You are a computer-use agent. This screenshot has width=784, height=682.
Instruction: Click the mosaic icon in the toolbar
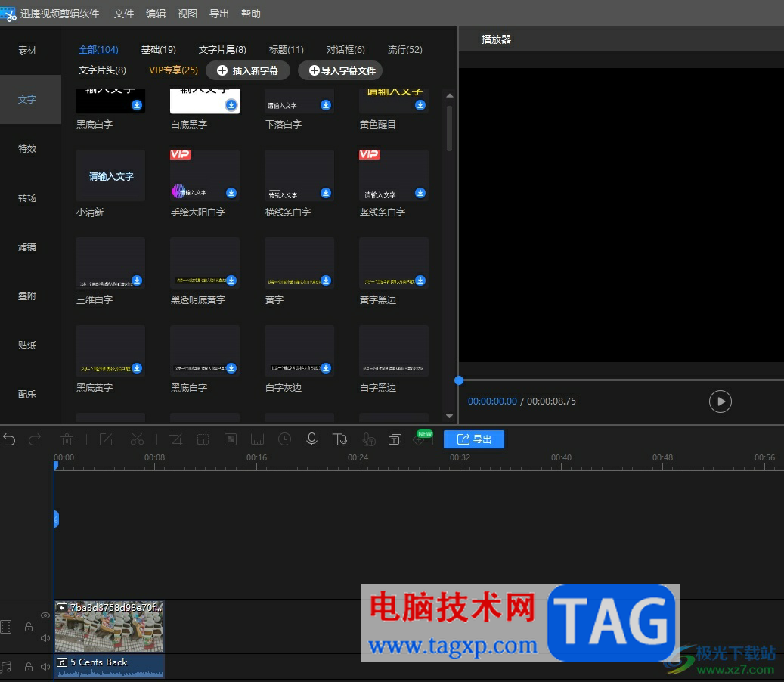(x=231, y=439)
